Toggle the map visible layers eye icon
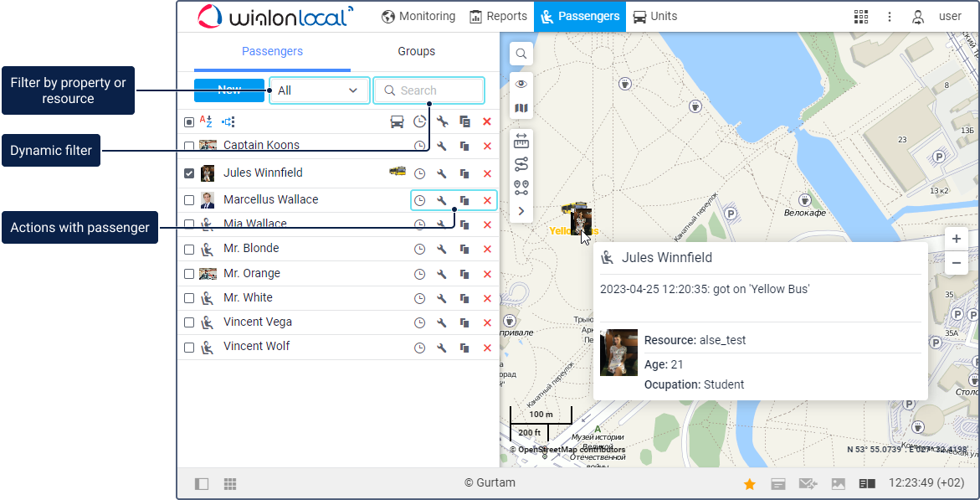 (521, 84)
